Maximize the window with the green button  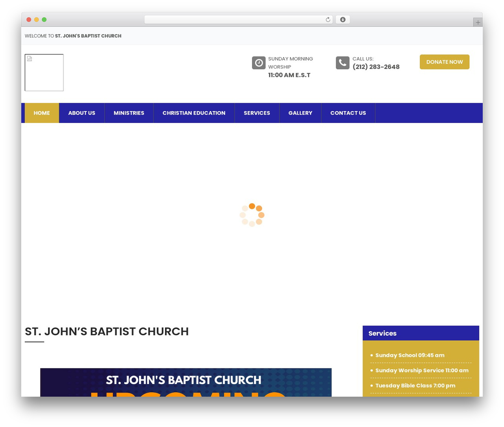44,20
